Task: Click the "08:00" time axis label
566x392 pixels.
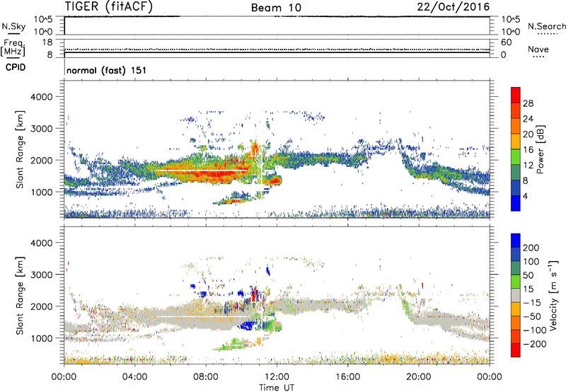Action: [x=206, y=377]
